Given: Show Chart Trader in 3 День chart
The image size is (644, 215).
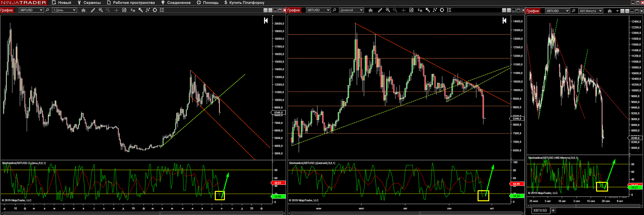Looking at the screenshot, I should [x=133, y=10].
